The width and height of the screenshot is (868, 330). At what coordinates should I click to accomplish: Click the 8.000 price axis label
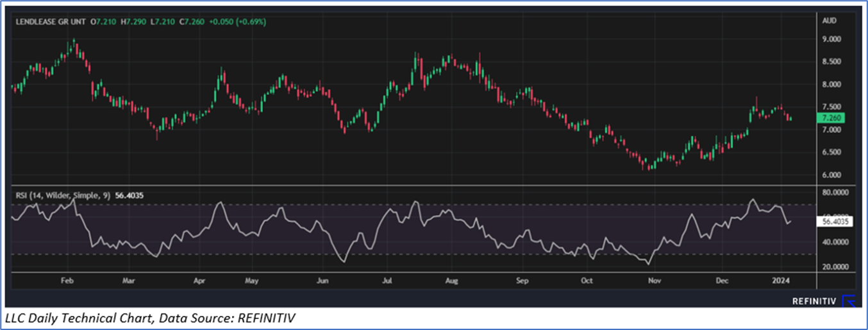[831, 84]
